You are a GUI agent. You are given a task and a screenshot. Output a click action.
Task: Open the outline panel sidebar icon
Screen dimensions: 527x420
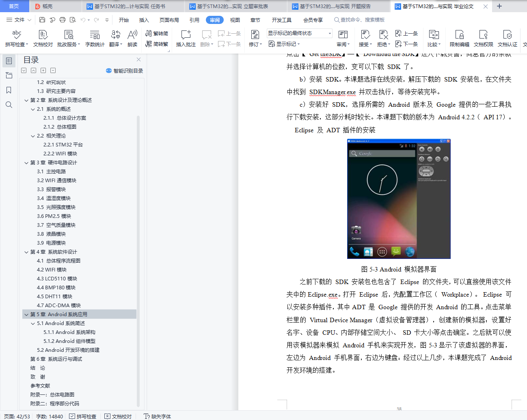9,61
